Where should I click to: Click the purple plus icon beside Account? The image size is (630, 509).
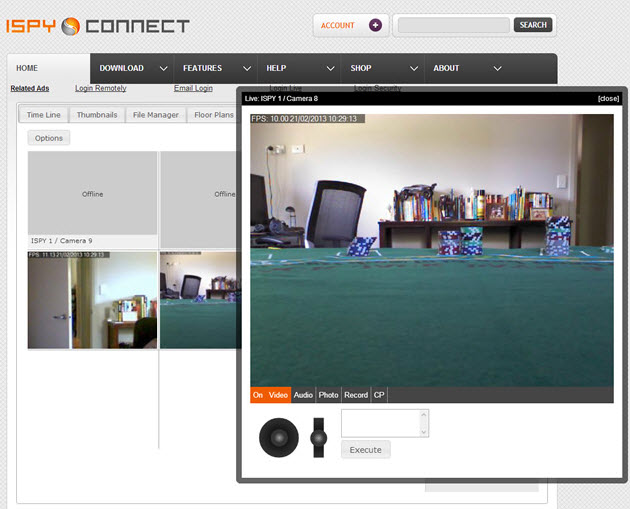(x=375, y=25)
